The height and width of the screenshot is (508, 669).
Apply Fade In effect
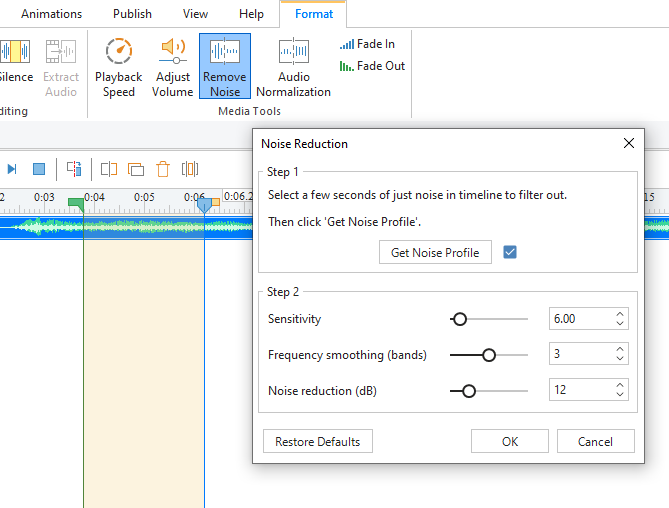pos(367,44)
